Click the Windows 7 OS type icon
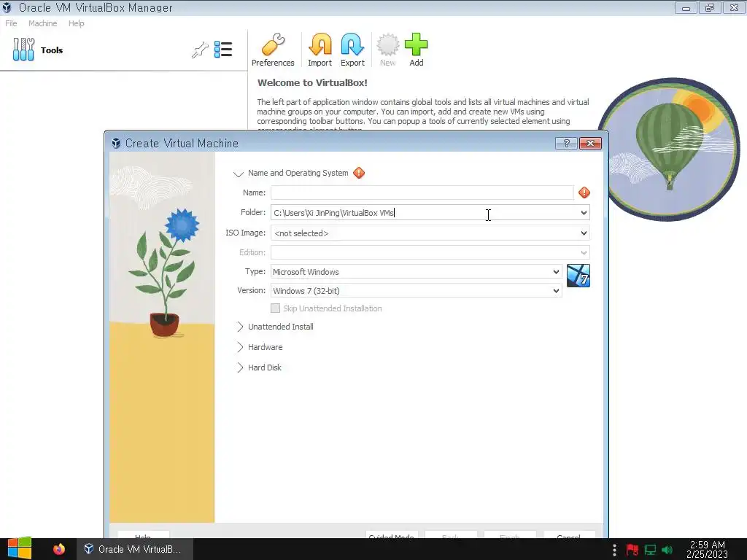Screen dimensions: 747x560 point(578,276)
